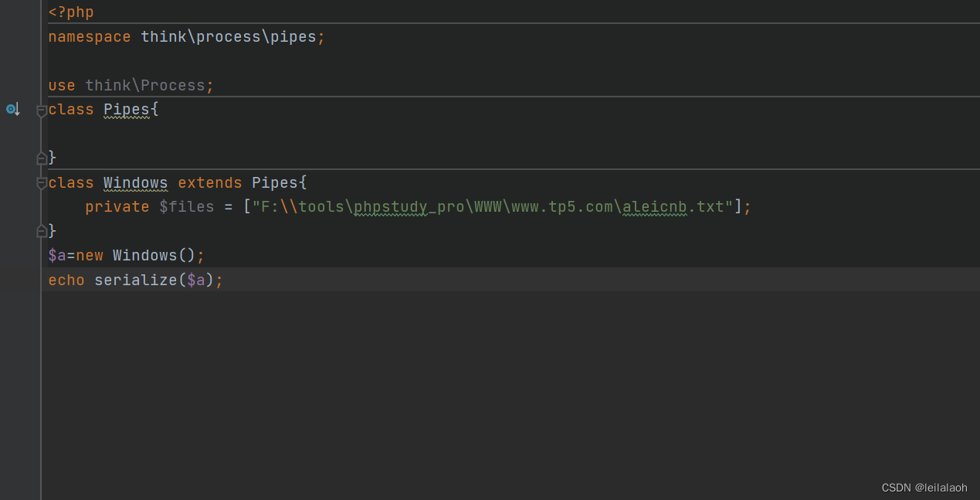
Task: Click the CSDN @leilalaoh watermark text
Action: 924,488
